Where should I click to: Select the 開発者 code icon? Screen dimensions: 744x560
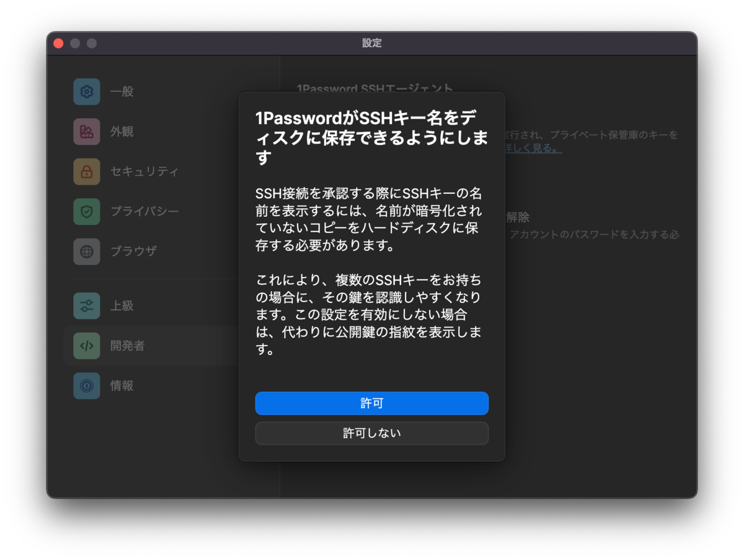click(x=87, y=346)
